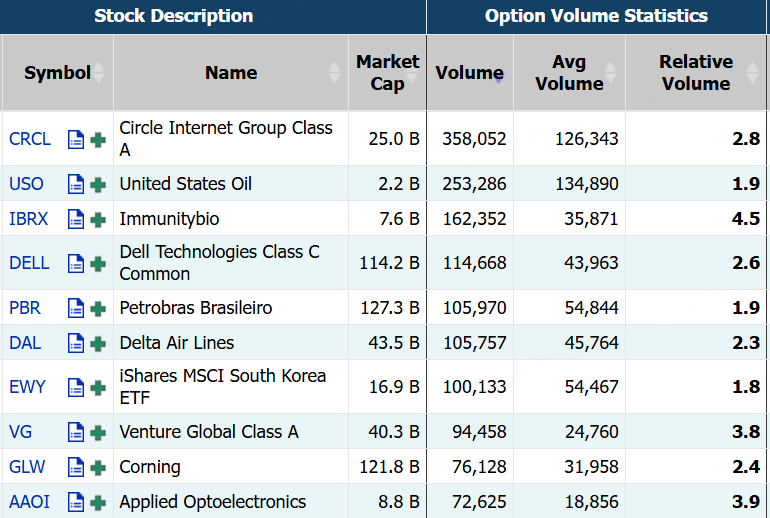Open the document icon for CRCL

(x=75, y=139)
